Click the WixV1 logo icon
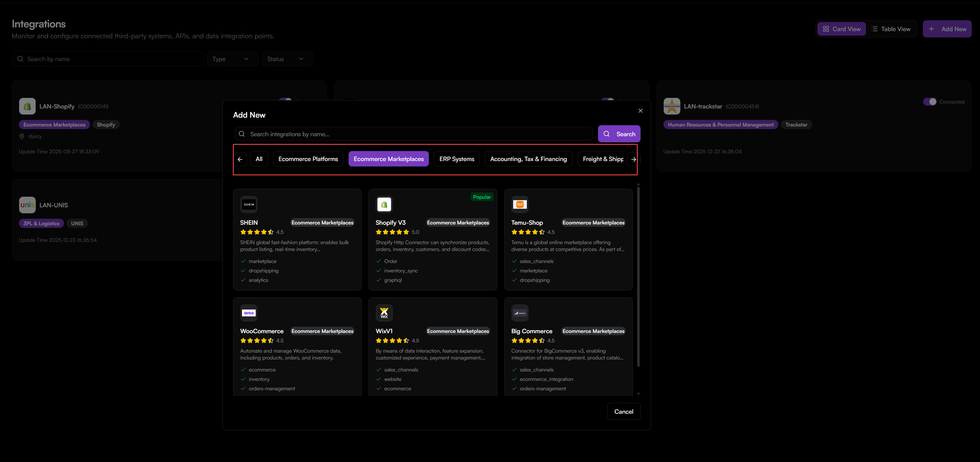Screen dimensions: 980x462 tap(384, 313)
